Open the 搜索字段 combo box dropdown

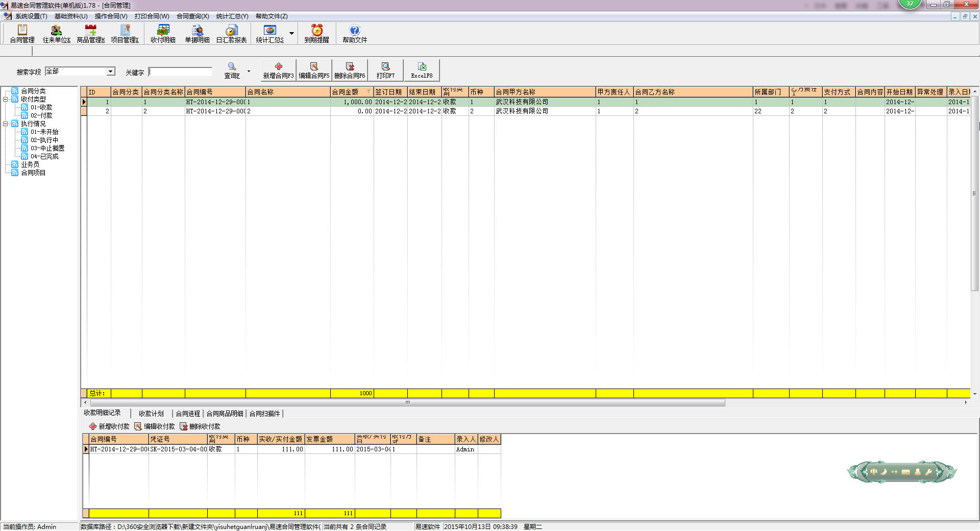(111, 71)
